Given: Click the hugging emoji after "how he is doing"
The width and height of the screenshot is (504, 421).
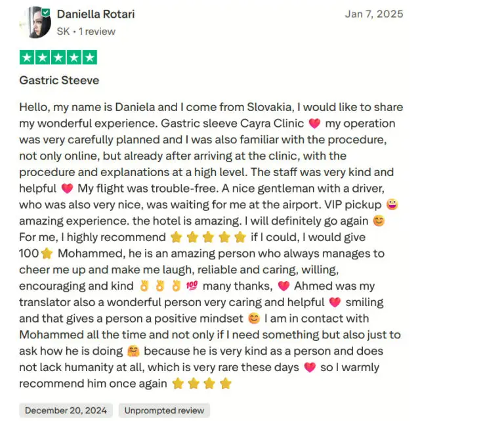Looking at the screenshot, I should [133, 351].
